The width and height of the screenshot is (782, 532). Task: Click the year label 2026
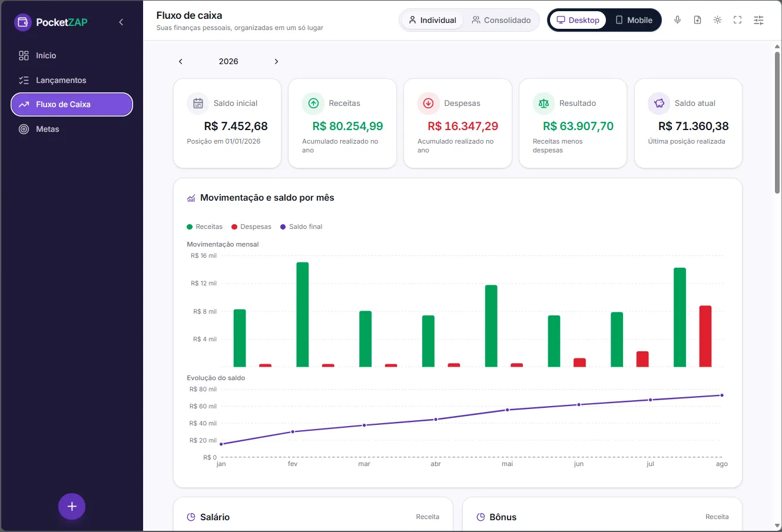coord(228,61)
